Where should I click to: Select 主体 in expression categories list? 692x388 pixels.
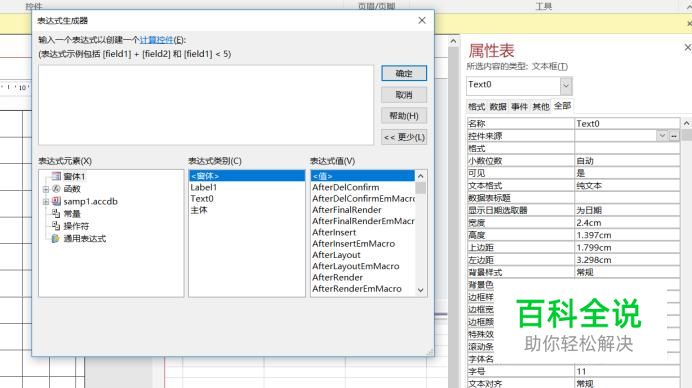tap(247, 210)
